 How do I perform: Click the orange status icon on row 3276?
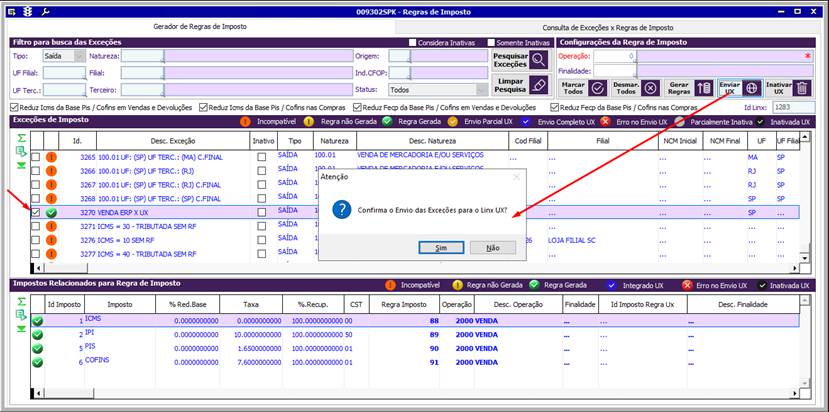51,240
